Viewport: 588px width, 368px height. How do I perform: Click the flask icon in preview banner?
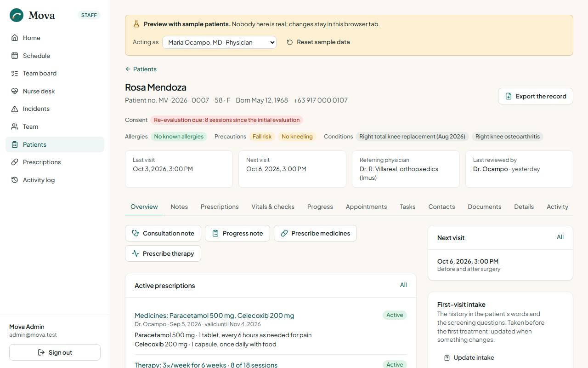[136, 24]
